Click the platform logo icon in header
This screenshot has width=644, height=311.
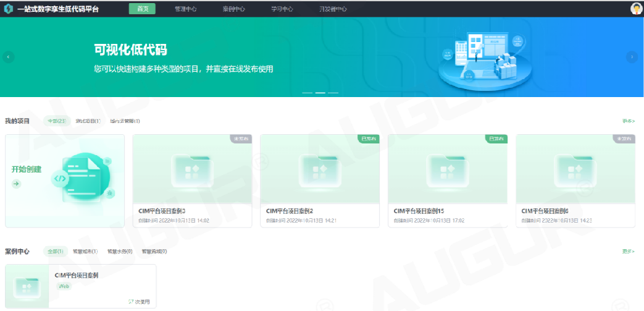pos(8,9)
